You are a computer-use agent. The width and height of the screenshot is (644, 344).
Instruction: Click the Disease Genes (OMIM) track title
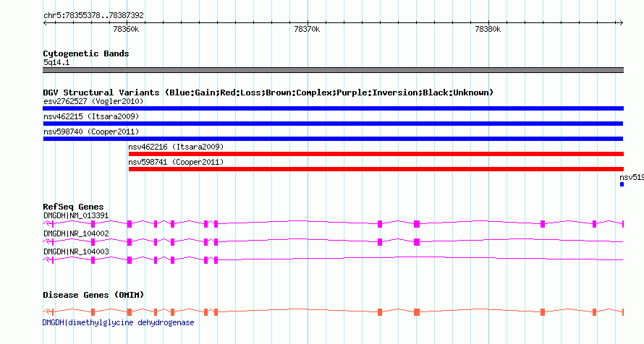click(93, 295)
